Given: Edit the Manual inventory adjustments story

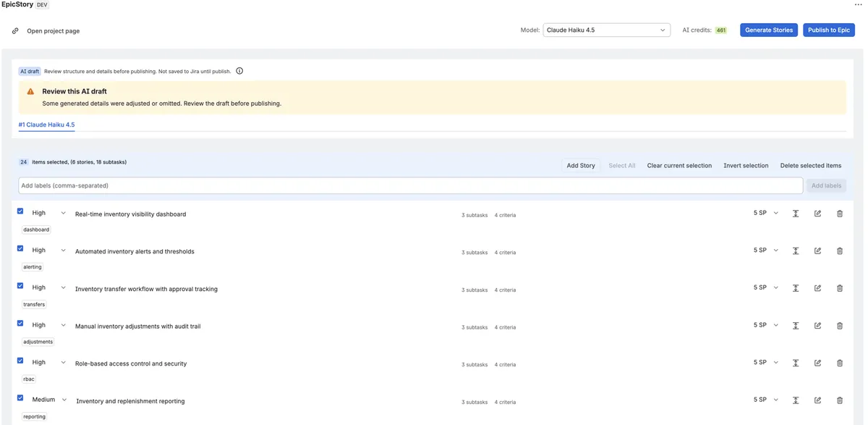Looking at the screenshot, I should (x=817, y=326).
